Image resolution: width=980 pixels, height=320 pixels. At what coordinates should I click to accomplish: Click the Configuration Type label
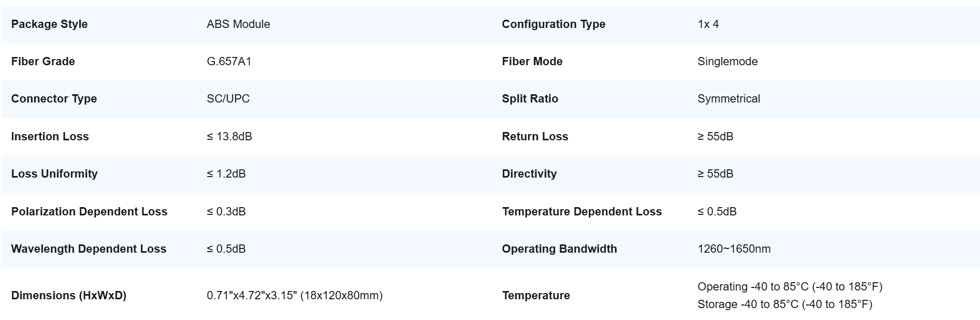click(x=553, y=24)
